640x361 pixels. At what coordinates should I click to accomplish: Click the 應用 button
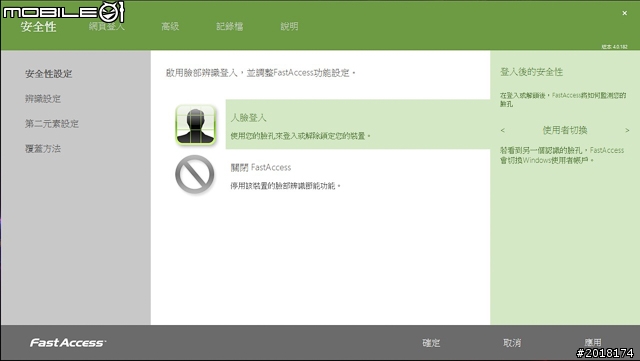(x=593, y=342)
